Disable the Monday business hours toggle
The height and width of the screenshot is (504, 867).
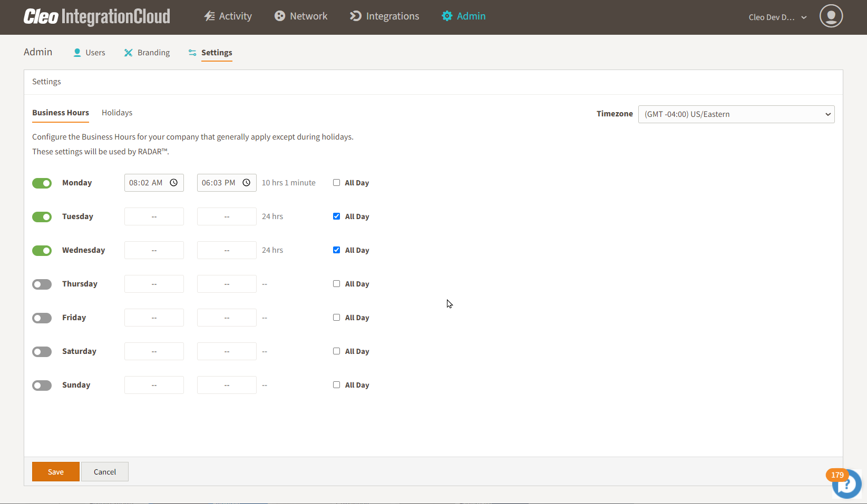coord(42,183)
